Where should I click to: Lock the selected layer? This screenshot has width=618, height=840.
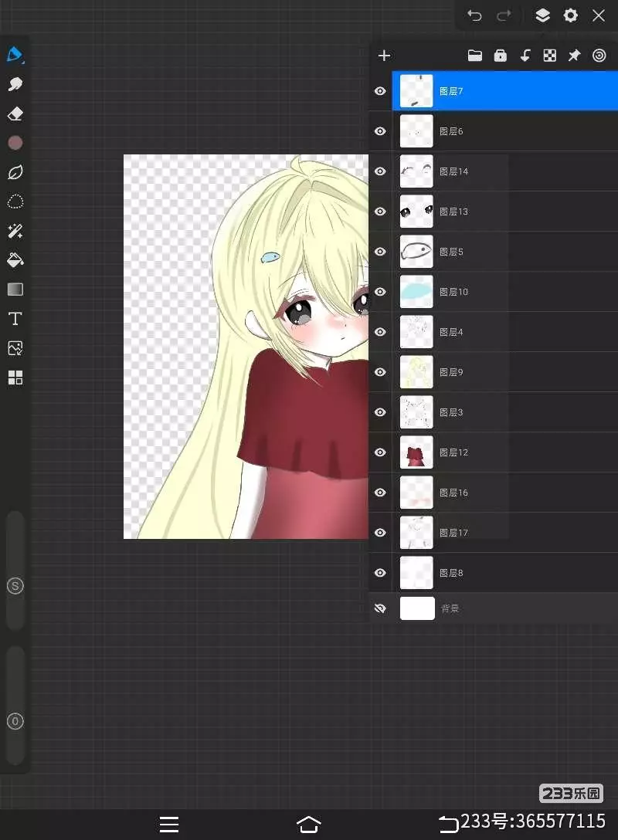coord(500,56)
